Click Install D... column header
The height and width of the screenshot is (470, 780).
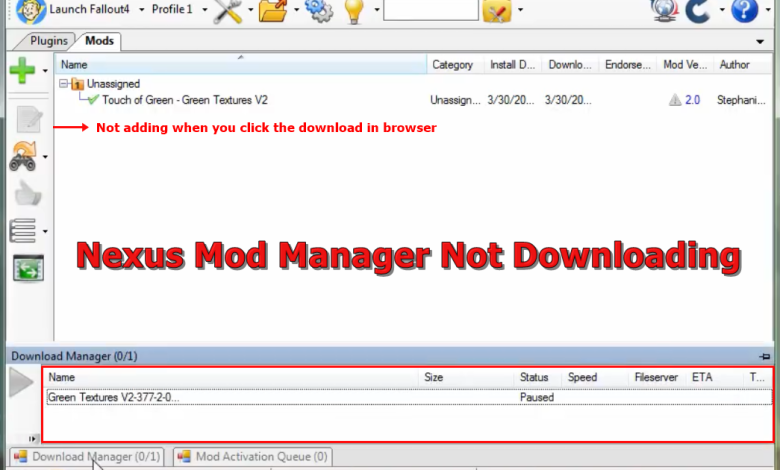(x=513, y=65)
